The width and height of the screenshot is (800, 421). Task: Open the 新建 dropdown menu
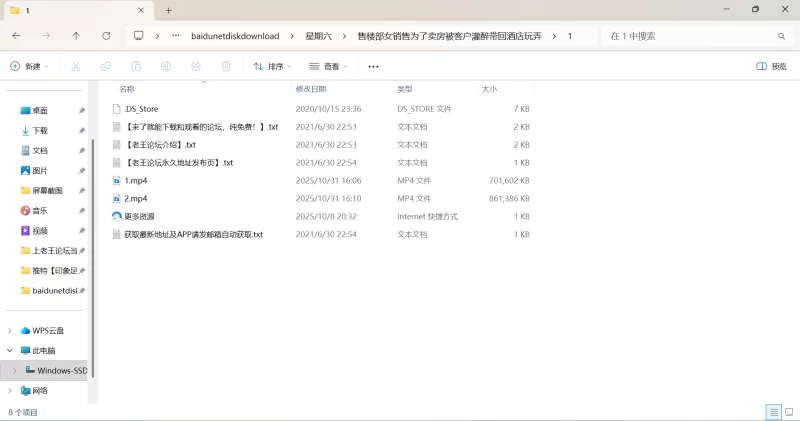pyautogui.click(x=30, y=66)
